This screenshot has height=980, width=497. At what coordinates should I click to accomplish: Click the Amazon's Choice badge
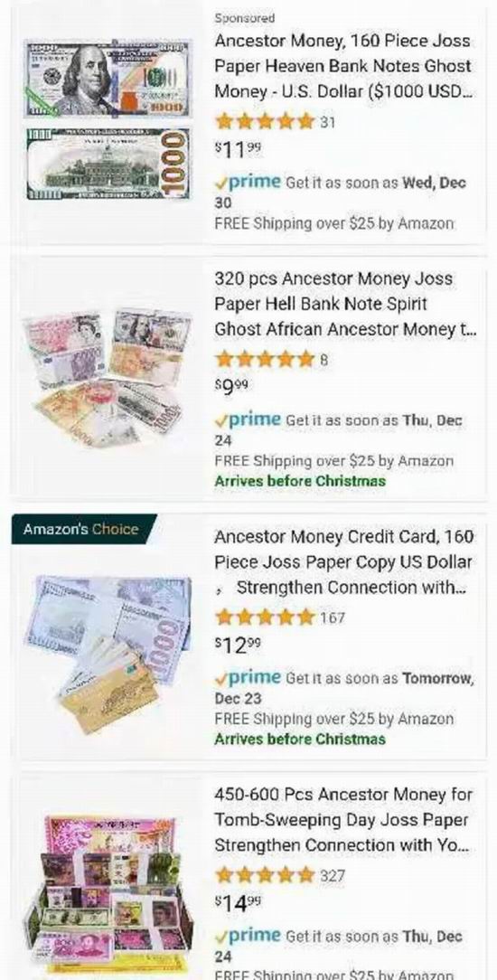82,530
